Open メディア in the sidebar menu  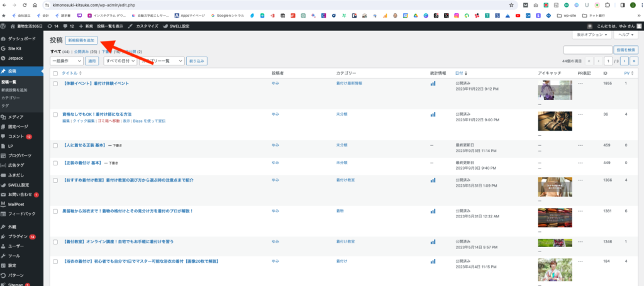pos(16,117)
